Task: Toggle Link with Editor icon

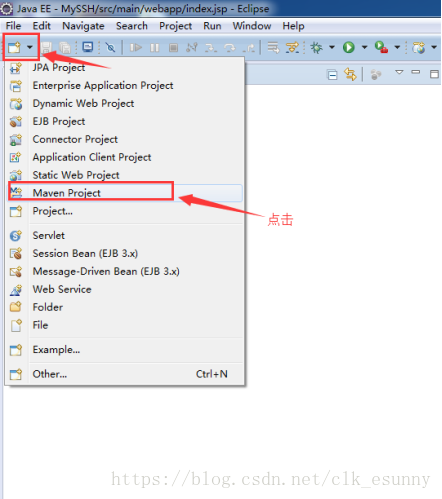Action: click(x=350, y=74)
